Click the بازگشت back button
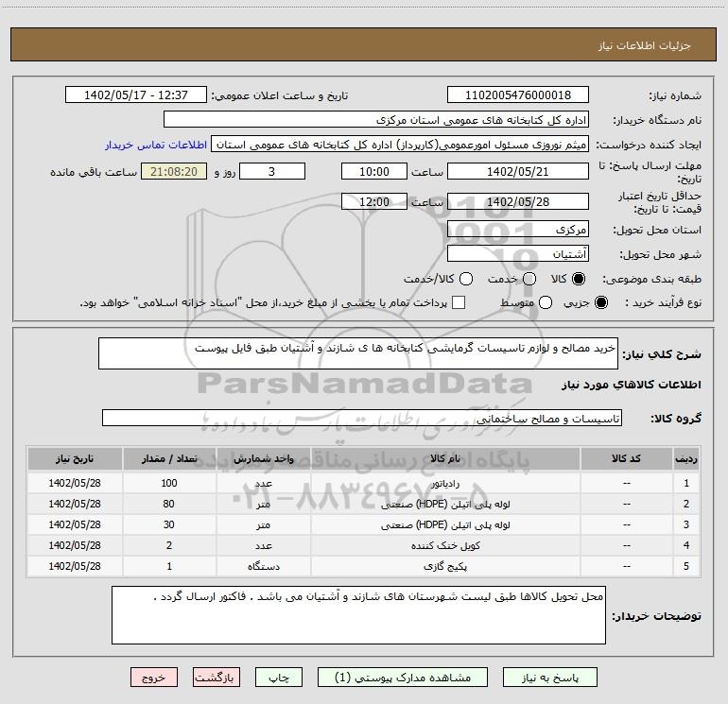The image size is (728, 704). 217,678
